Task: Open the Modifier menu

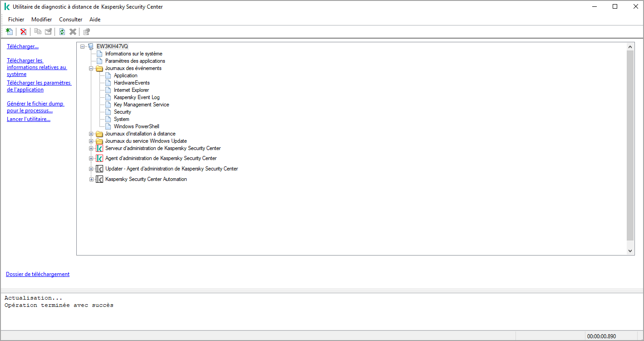Action: click(42, 20)
